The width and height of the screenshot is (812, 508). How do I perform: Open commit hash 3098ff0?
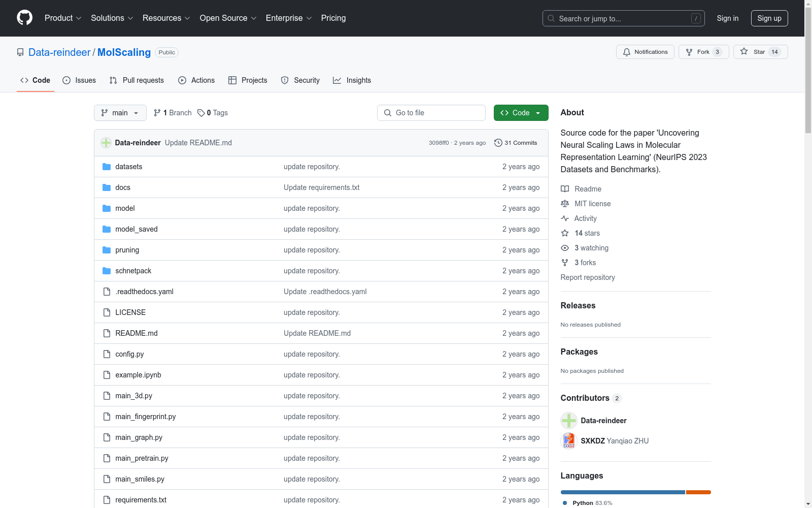coord(438,143)
